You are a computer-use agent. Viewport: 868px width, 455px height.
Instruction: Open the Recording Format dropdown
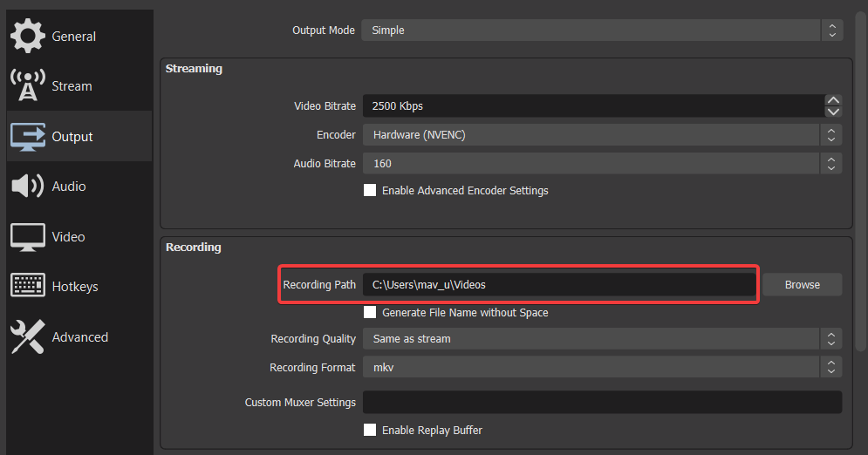602,368
